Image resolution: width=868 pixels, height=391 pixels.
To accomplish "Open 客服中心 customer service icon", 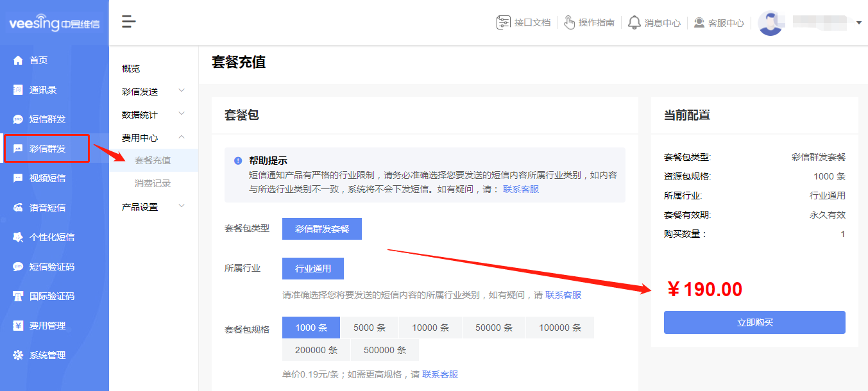I will point(699,22).
